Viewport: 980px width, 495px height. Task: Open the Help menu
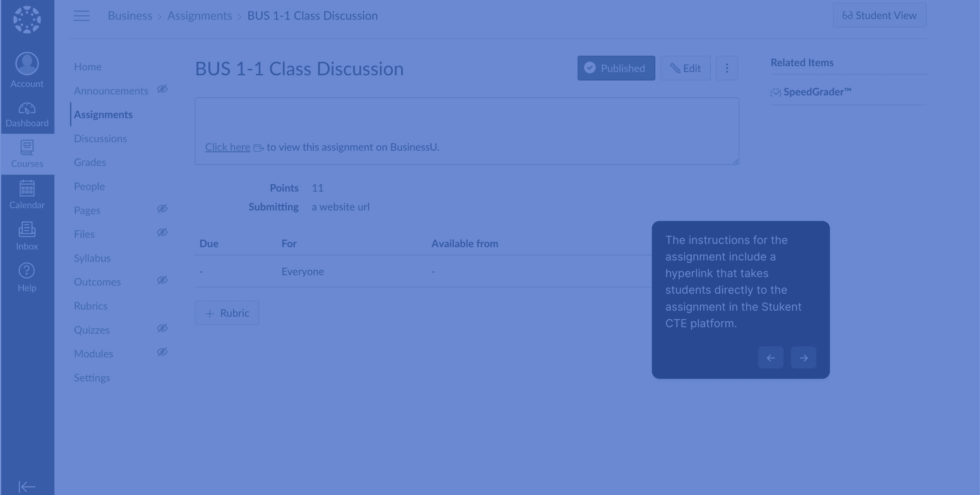pos(27,277)
